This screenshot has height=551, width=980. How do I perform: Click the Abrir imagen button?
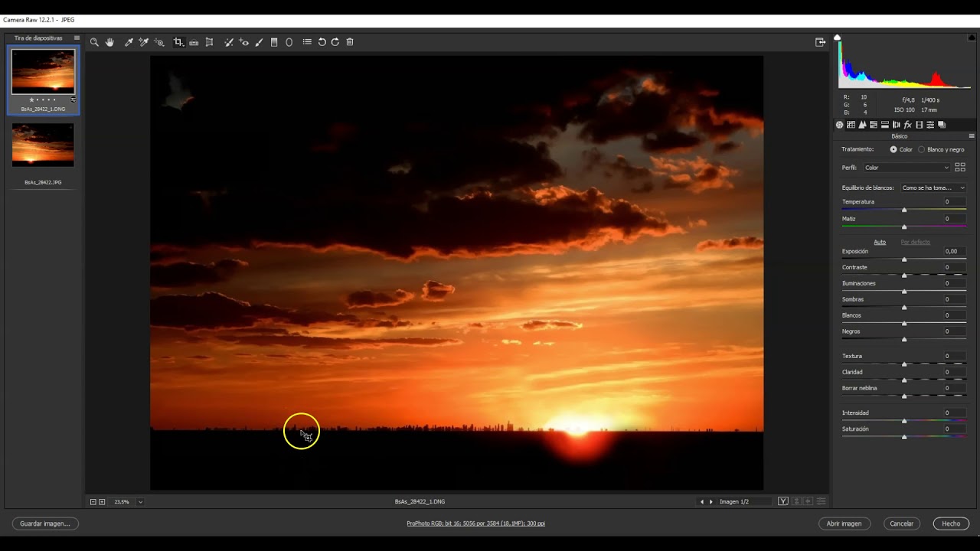(844, 523)
